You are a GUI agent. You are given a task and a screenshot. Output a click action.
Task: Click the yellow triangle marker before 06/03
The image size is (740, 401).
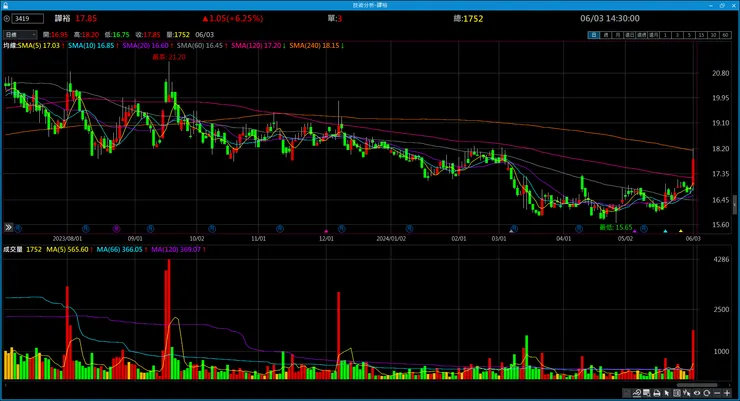681,231
